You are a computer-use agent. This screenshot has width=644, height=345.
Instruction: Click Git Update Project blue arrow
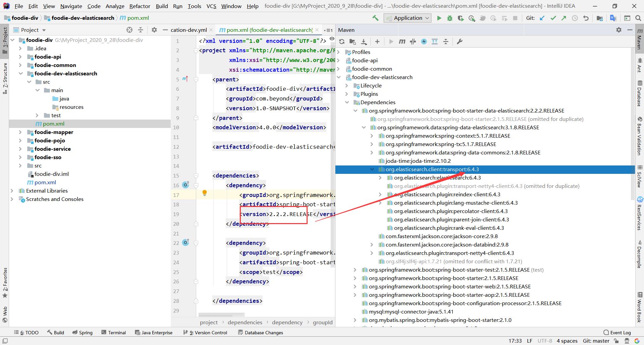click(542, 18)
